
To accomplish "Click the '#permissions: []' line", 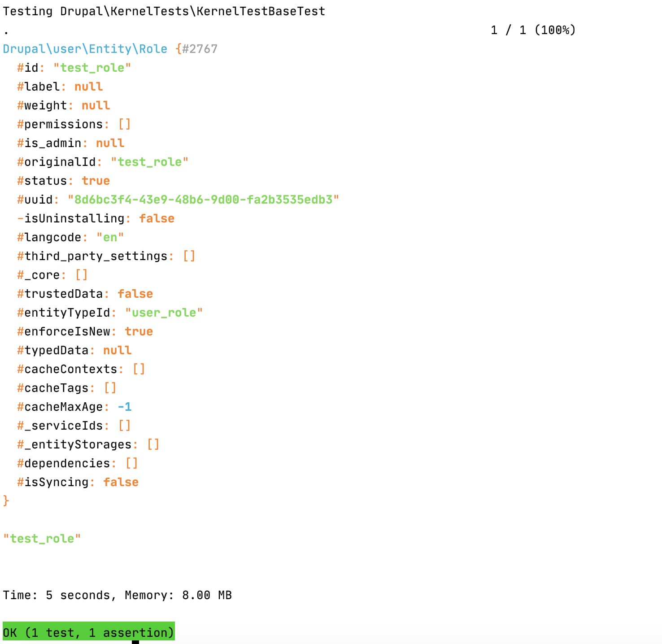I will [x=74, y=124].
